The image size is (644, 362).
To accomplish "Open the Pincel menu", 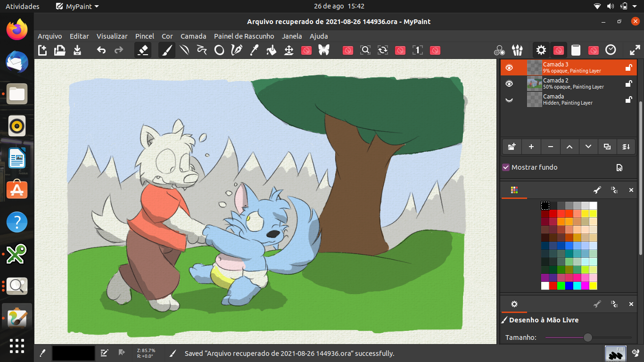I will point(145,36).
